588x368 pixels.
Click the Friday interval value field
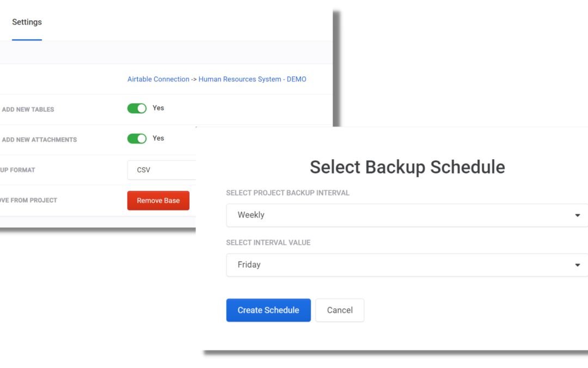[x=381, y=264]
